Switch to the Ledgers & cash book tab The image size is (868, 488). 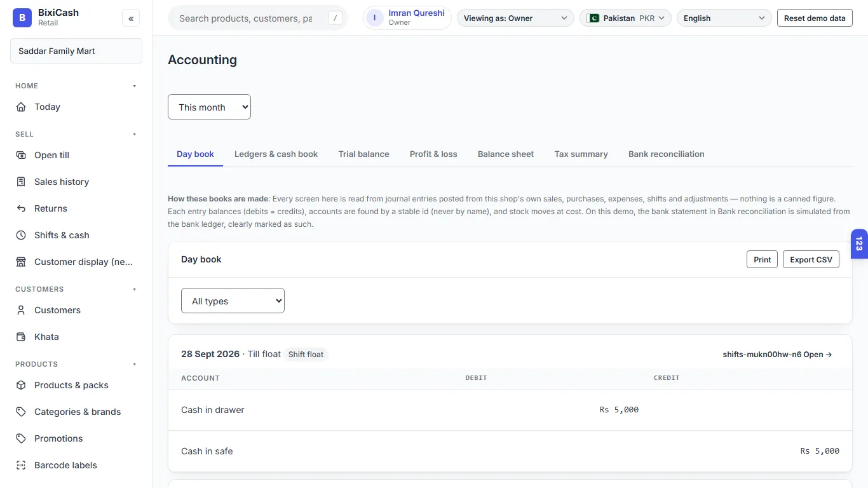point(276,154)
